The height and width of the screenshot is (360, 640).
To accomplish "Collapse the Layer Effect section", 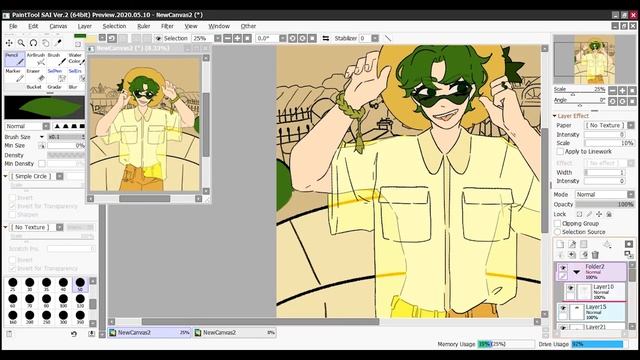I will click(555, 116).
